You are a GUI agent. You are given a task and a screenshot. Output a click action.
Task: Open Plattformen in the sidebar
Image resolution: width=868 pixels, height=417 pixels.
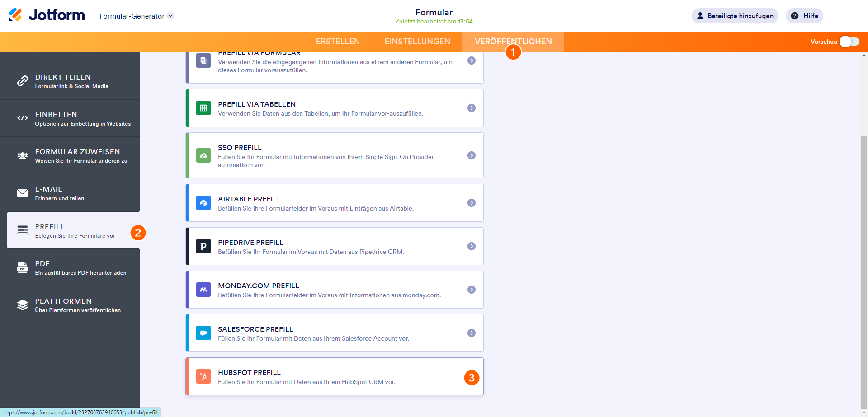pos(70,305)
